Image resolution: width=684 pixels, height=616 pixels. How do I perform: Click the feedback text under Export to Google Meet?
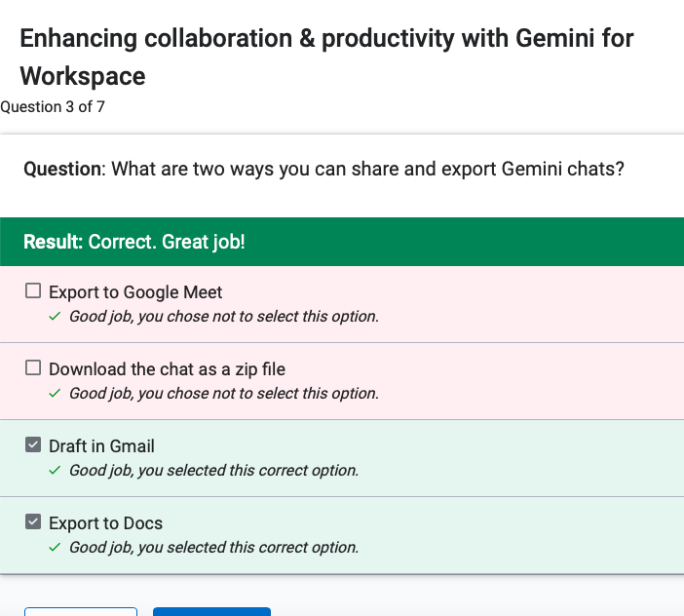(x=224, y=317)
